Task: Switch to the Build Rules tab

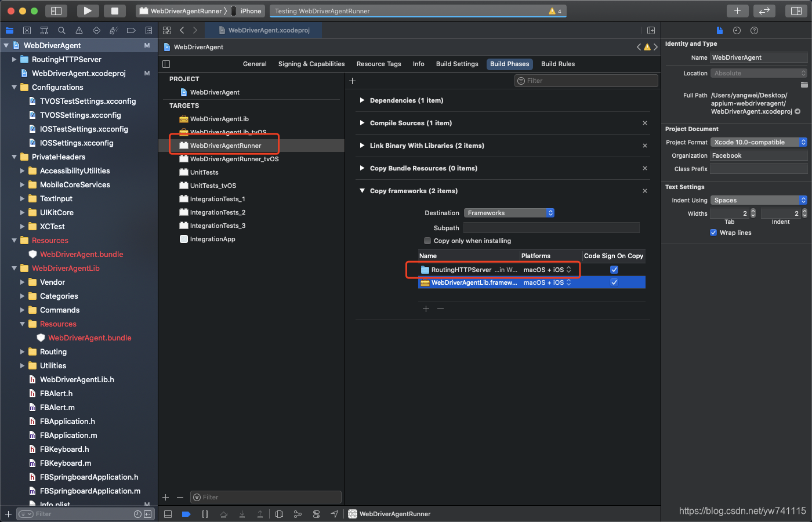Action: pyautogui.click(x=558, y=64)
